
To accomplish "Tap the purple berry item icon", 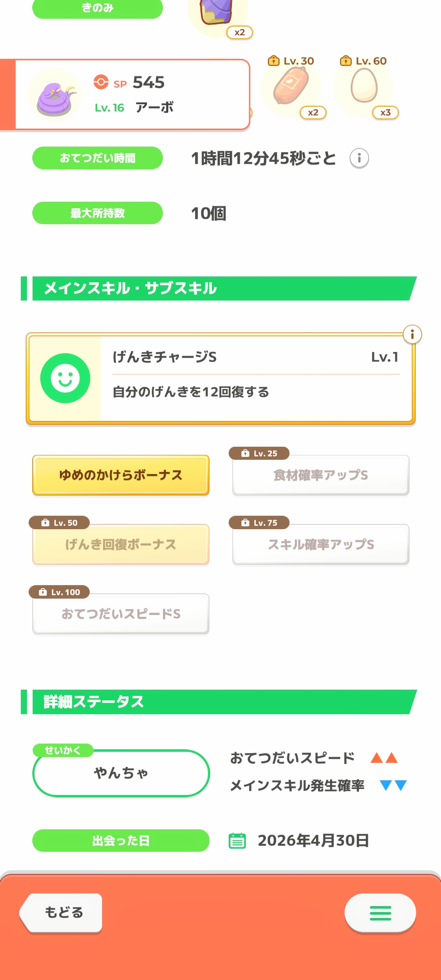I will [x=216, y=12].
